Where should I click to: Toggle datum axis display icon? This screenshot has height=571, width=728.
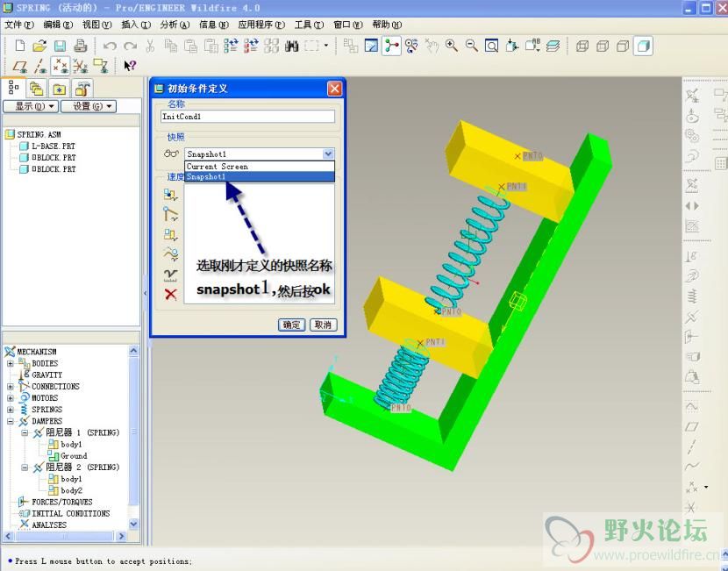40,66
